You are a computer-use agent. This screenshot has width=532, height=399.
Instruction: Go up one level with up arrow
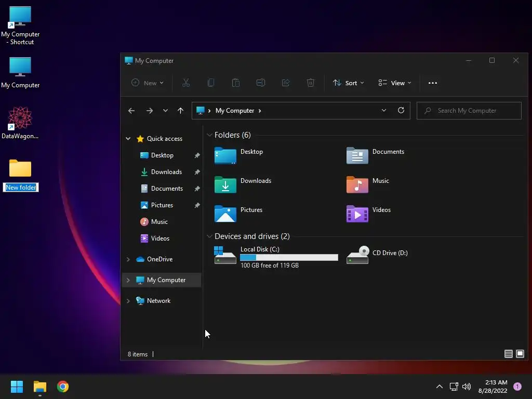click(x=180, y=111)
